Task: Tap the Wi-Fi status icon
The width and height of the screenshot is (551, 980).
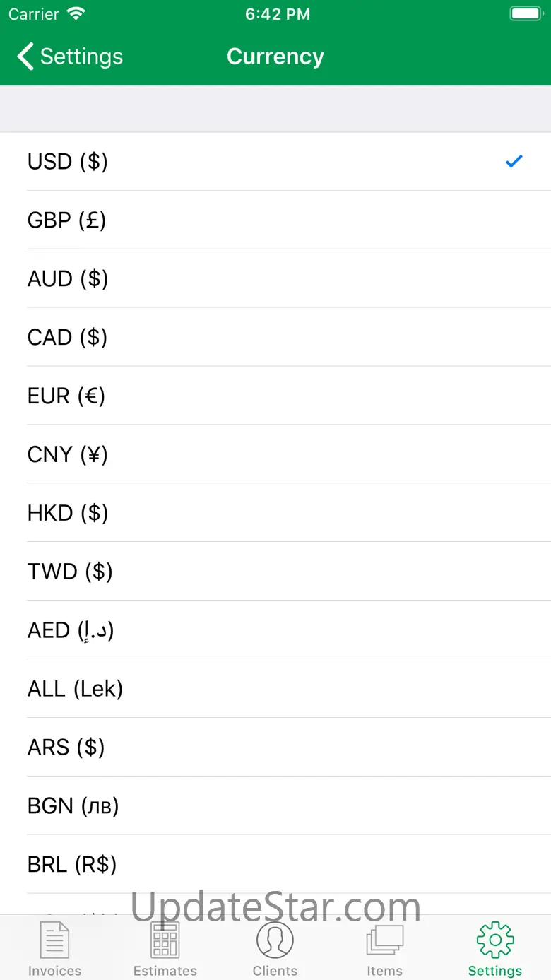Action: click(x=76, y=14)
